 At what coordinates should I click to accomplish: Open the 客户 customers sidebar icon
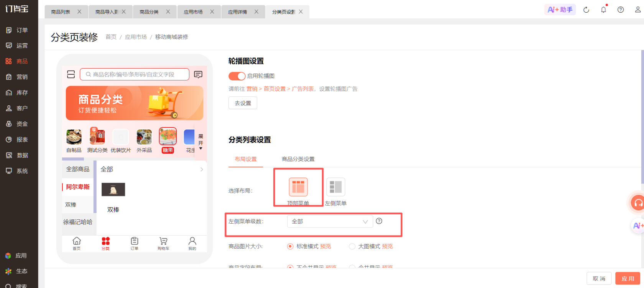(x=9, y=108)
